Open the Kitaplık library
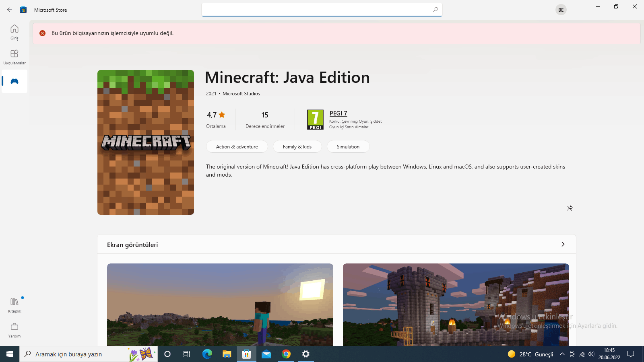 point(14,305)
